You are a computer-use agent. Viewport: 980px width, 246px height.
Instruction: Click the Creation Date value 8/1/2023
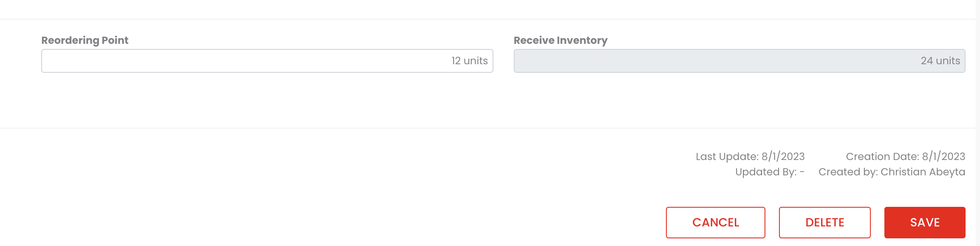click(943, 157)
